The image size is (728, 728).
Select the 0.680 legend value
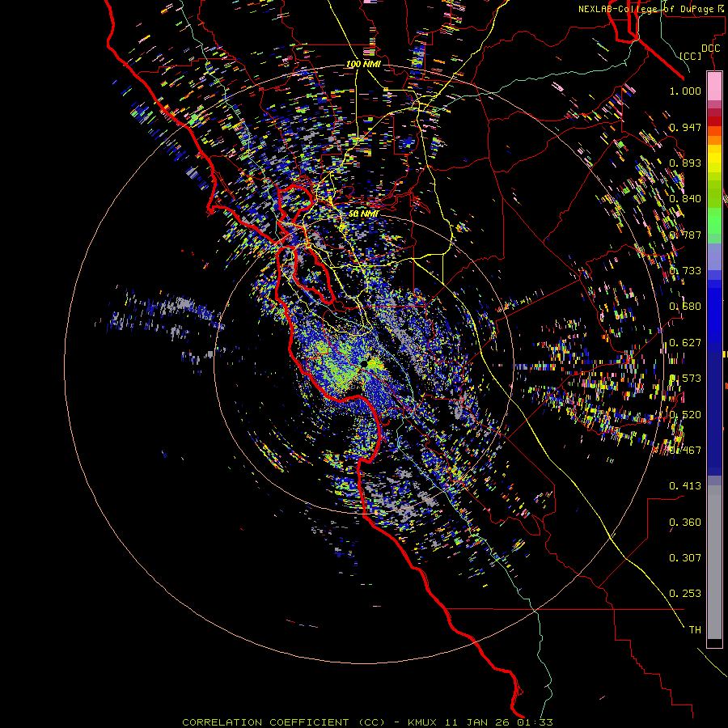click(x=685, y=307)
